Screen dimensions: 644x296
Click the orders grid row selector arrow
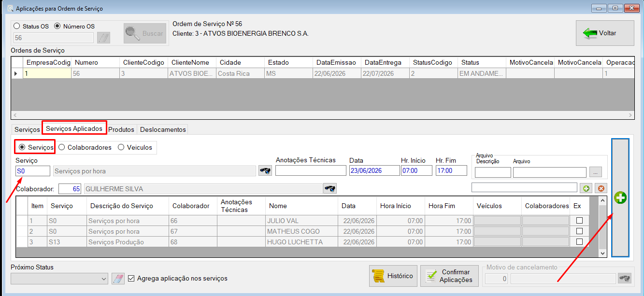17,73
